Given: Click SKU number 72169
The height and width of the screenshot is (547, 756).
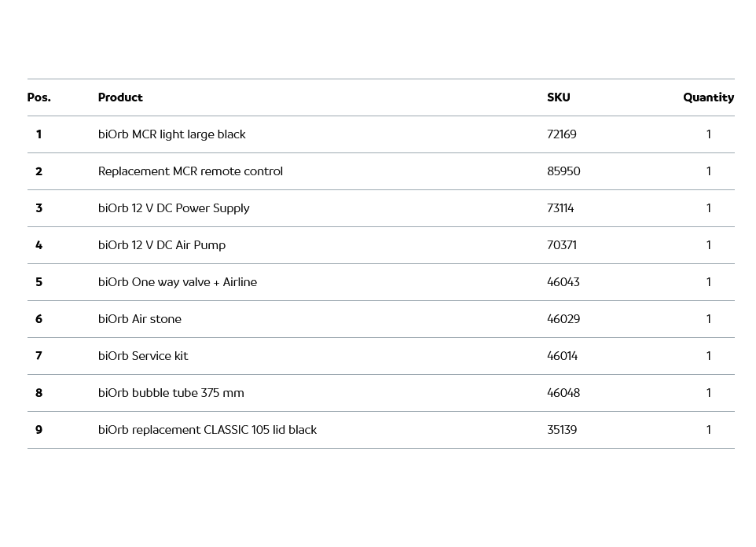Looking at the screenshot, I should (x=561, y=134).
